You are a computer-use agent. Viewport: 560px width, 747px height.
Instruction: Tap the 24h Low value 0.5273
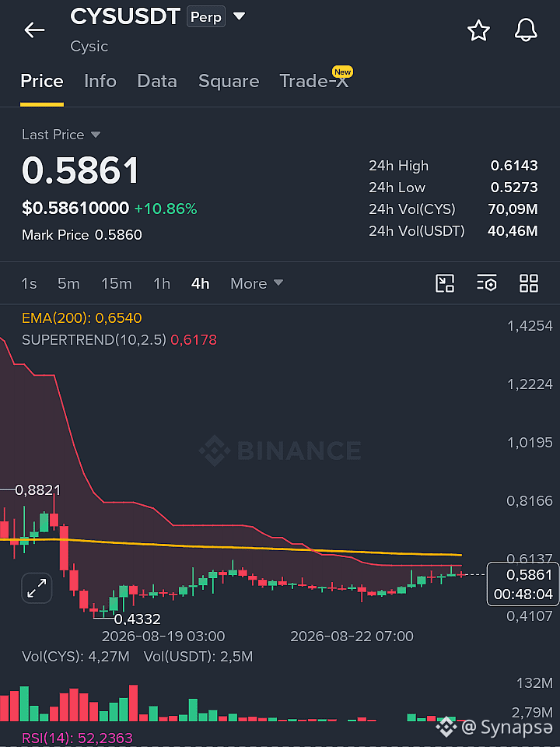pyautogui.click(x=514, y=188)
